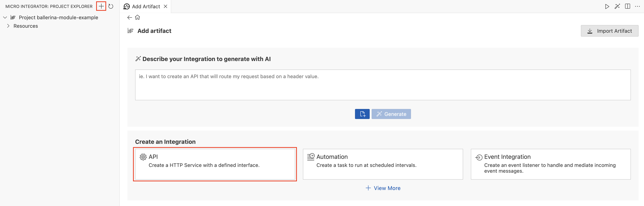This screenshot has width=644, height=206.
Task: Click the Import Artifact button
Action: click(x=610, y=31)
